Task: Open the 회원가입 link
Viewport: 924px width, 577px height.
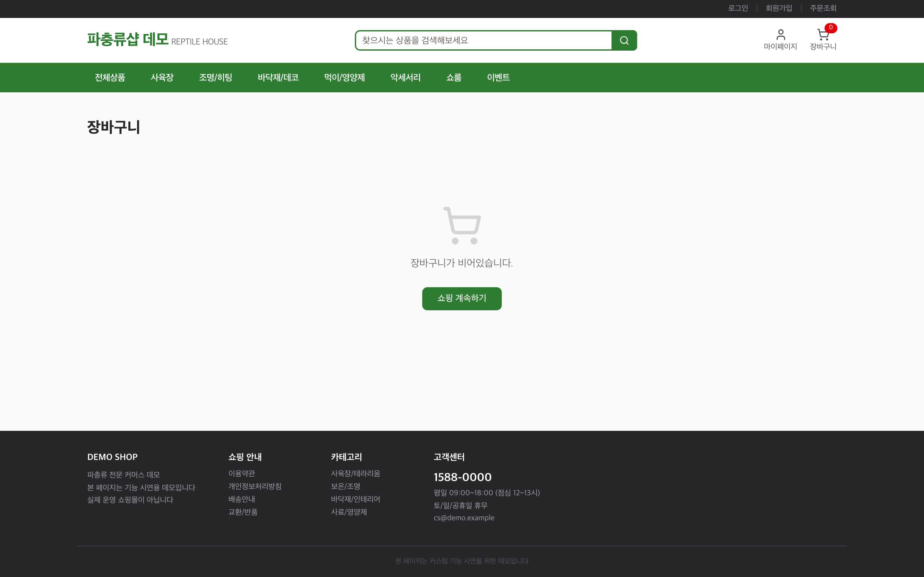Action: point(779,8)
